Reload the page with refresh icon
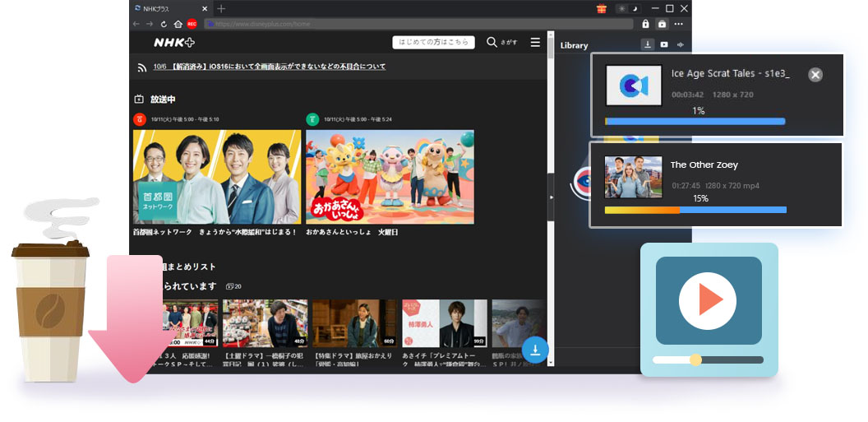Image resolution: width=868 pixels, height=422 pixels. [164, 24]
